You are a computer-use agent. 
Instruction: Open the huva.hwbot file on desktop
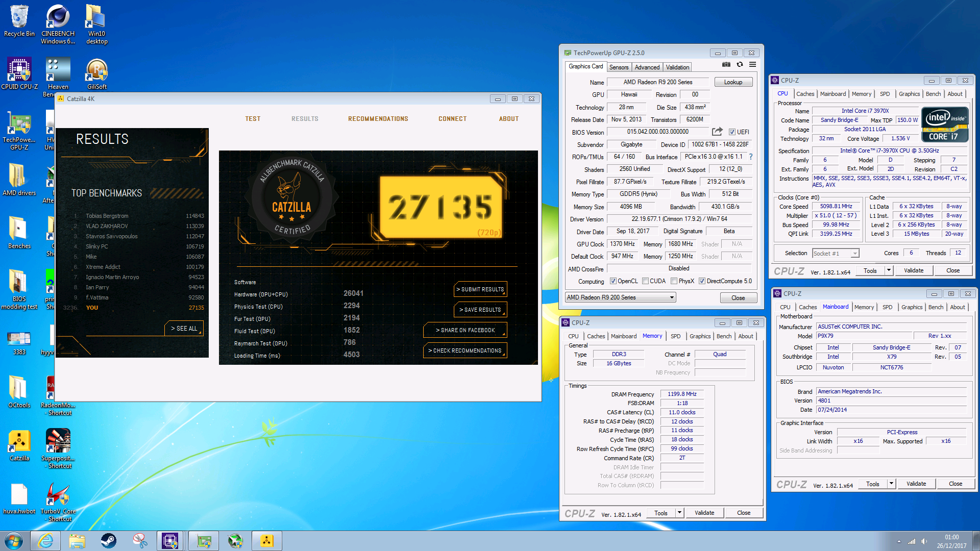pos(19,498)
